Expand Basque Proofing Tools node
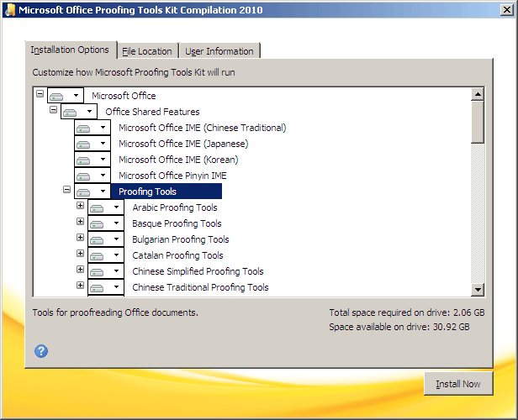This screenshot has height=420, width=518. click(x=80, y=221)
